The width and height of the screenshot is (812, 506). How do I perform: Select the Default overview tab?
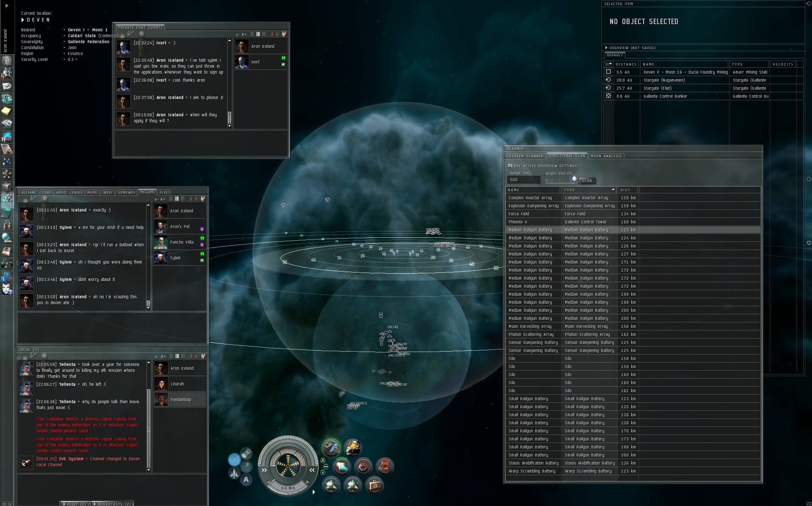coord(615,55)
